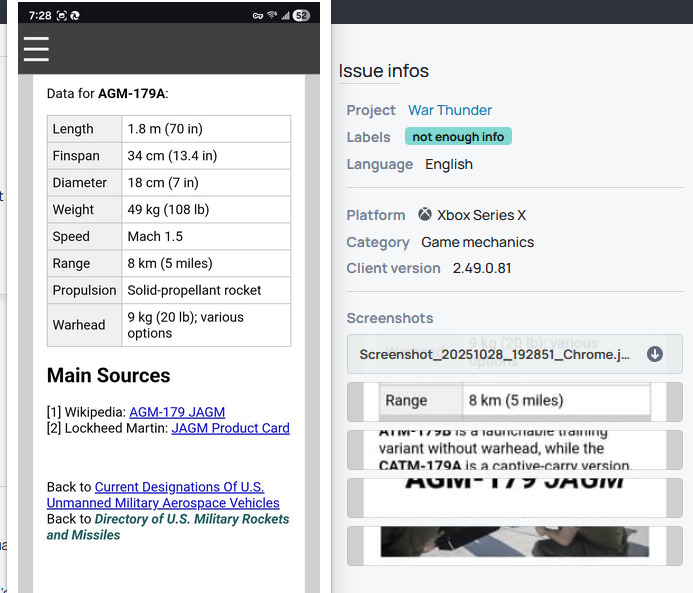The height and width of the screenshot is (593, 693).
Task: Open the hamburger menu
Action: (x=36, y=49)
